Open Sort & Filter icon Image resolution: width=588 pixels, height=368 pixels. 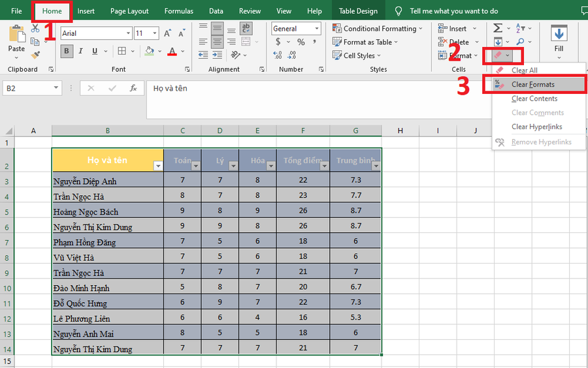(521, 28)
